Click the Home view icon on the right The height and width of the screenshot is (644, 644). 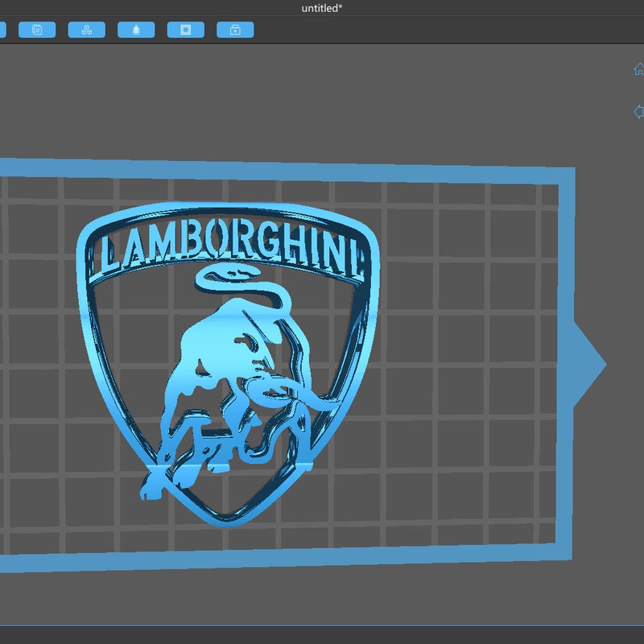point(638,70)
